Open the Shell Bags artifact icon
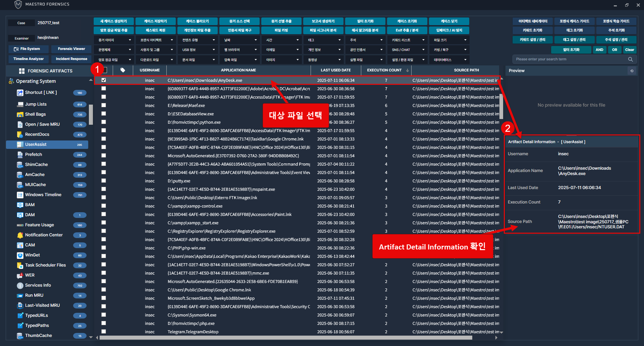644x346 pixels. click(x=20, y=114)
